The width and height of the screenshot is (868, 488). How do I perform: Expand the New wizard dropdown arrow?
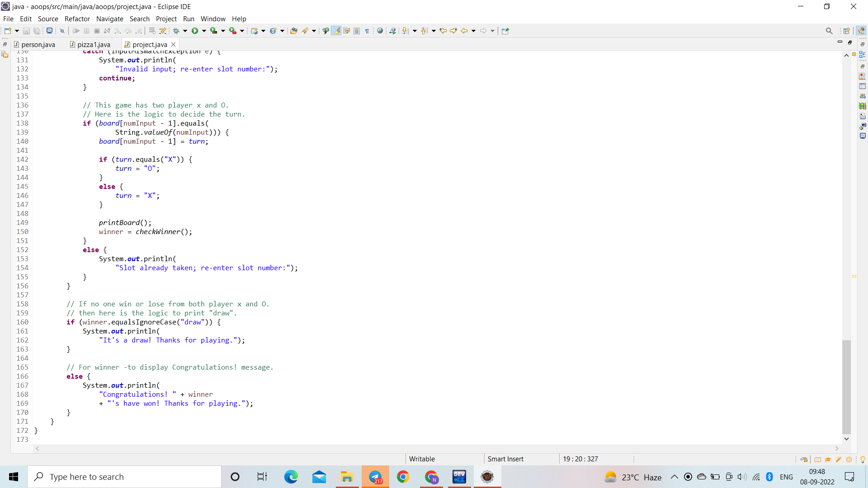point(17,31)
